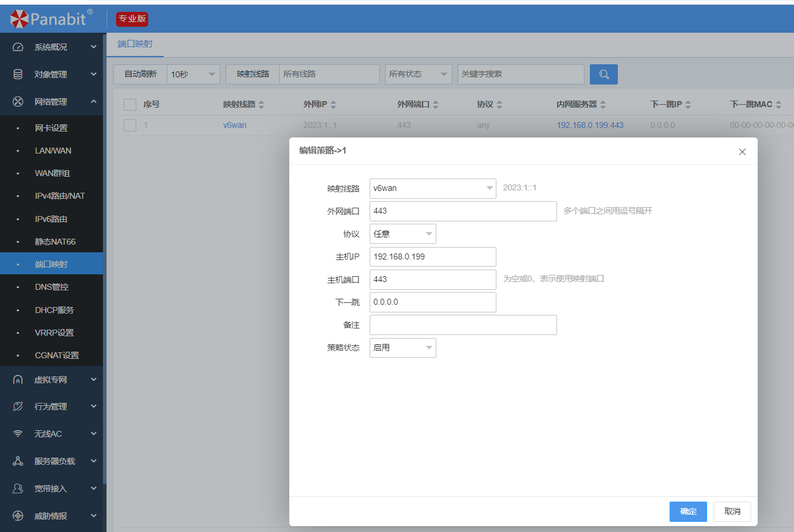Click the Panabit logo

coord(51,18)
